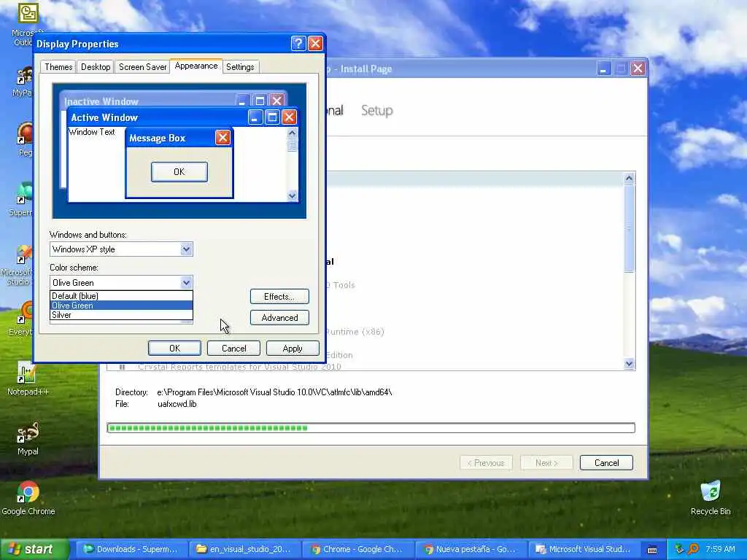Click the 7:59 AM clock
Viewport: 747px width, 560px height.
pyautogui.click(x=720, y=549)
